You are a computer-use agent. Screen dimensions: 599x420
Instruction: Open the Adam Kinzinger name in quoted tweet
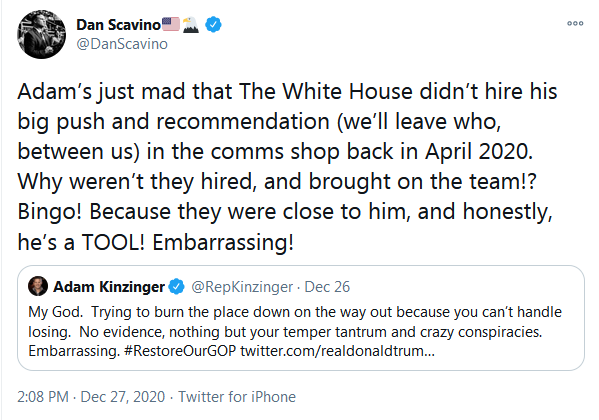point(109,287)
